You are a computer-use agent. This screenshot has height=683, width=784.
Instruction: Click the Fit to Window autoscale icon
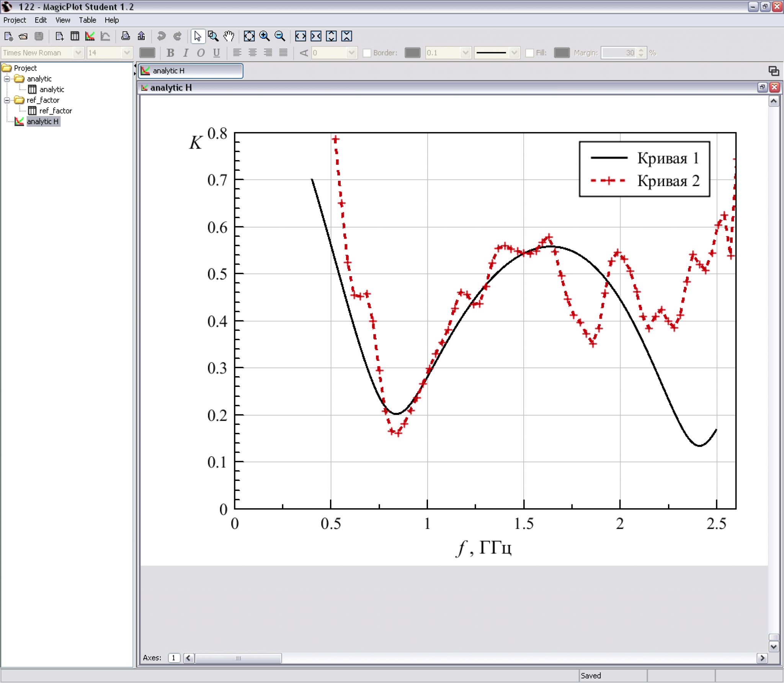click(x=249, y=36)
